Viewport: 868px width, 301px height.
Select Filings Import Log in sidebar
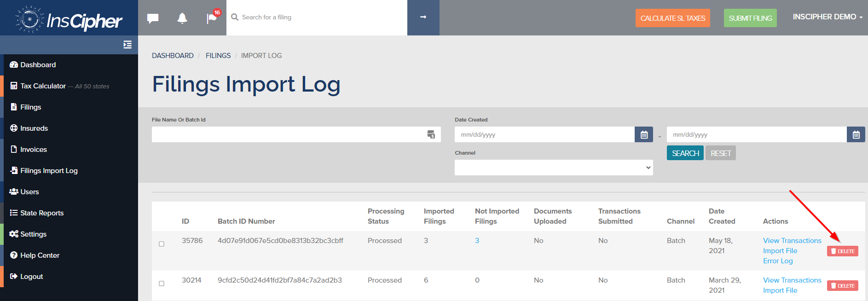coord(44,171)
